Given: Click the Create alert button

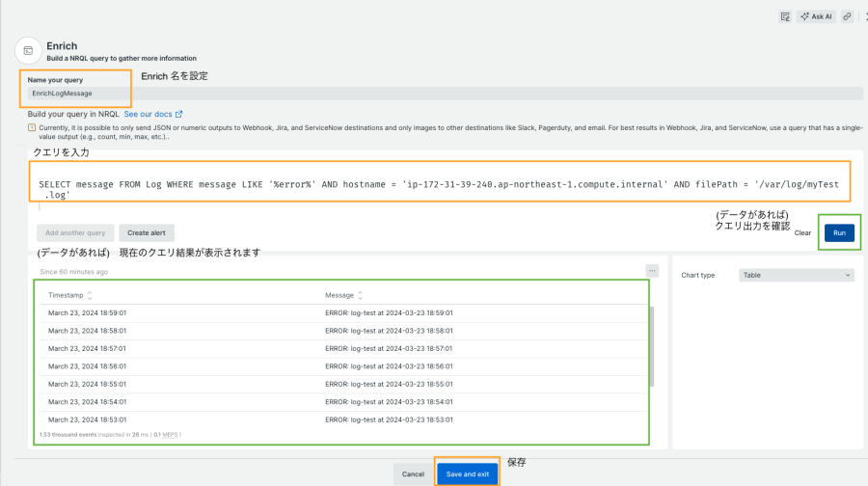Looking at the screenshot, I should [x=147, y=232].
